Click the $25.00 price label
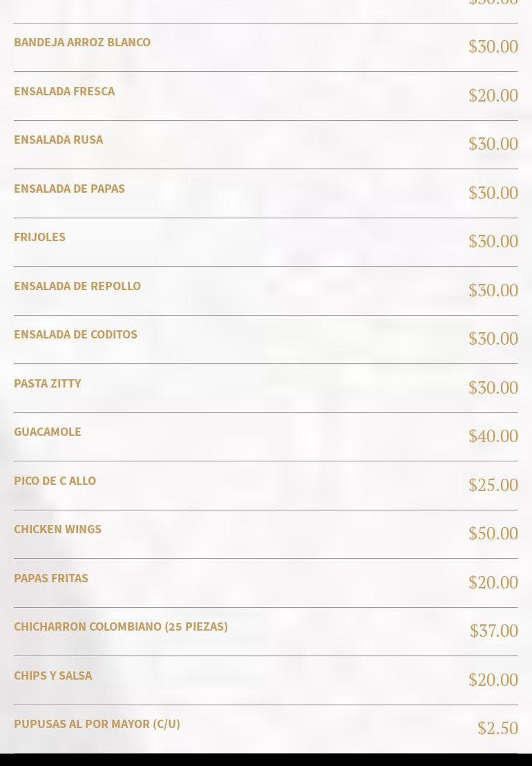532x766 pixels. (x=493, y=486)
